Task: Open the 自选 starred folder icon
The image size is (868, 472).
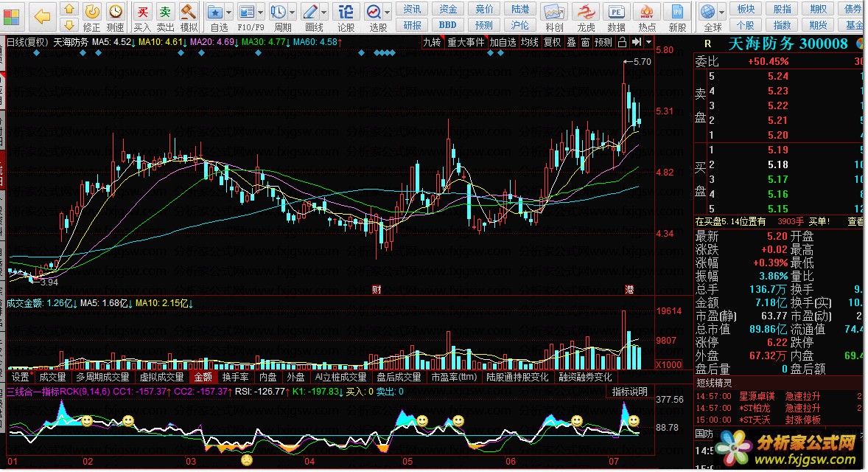Action: 215,12
